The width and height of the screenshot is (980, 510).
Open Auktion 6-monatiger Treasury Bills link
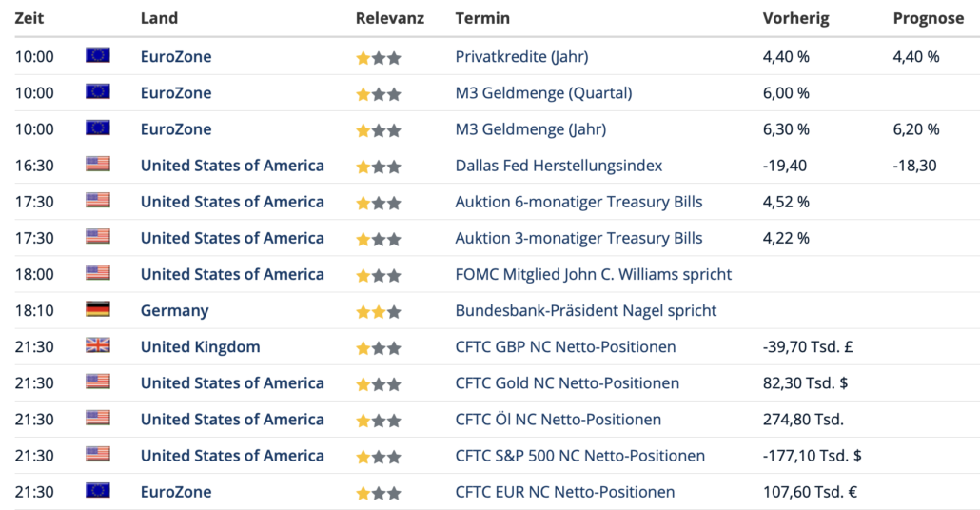578,202
